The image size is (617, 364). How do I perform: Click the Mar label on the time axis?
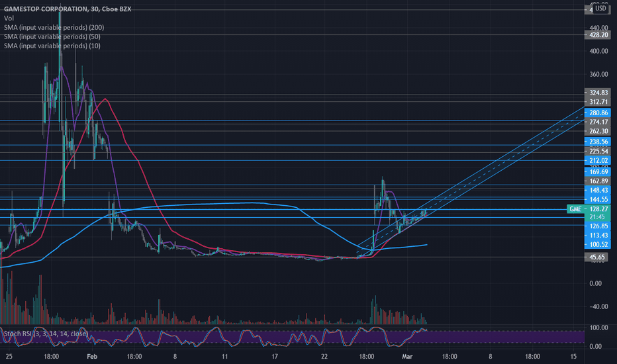click(x=407, y=357)
